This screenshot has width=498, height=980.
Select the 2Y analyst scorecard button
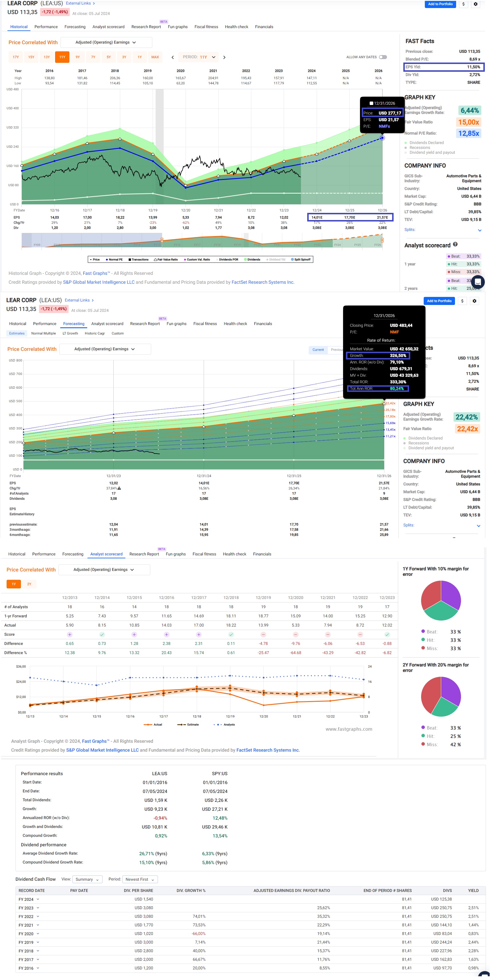[x=29, y=584]
